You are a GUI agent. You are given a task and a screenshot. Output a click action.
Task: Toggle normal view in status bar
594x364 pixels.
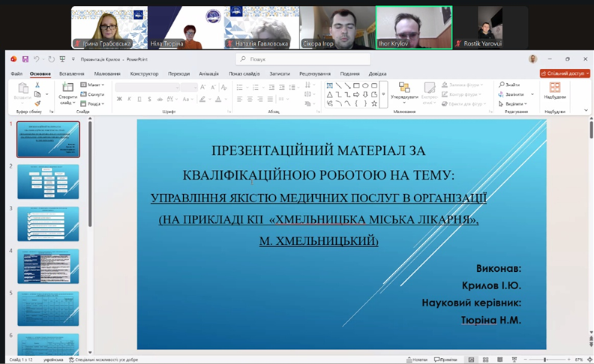471,360
